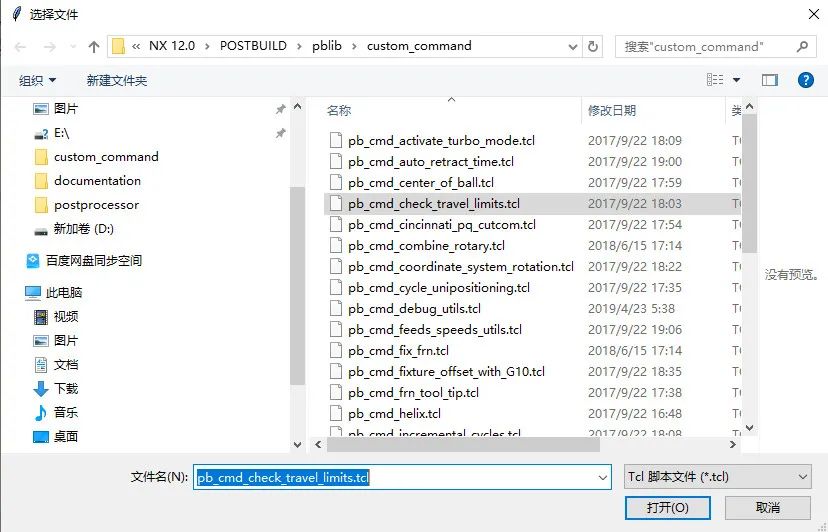
Task: Sort by 修改日期 column header
Action: 611,110
